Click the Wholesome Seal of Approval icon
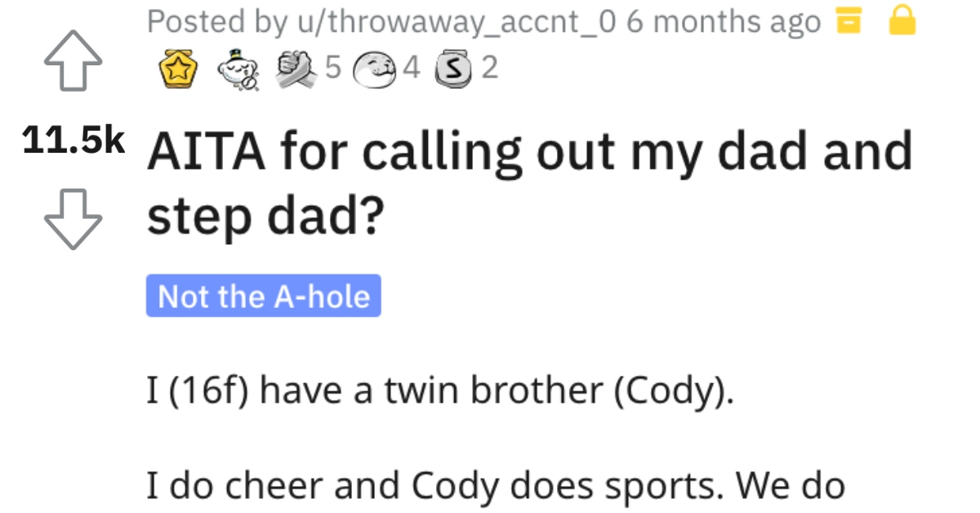 (376, 69)
